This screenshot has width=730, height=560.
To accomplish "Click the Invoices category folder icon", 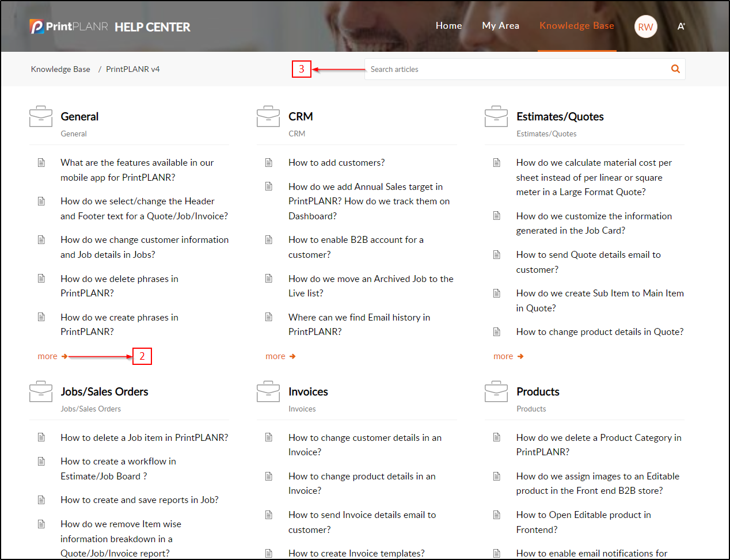I will click(x=268, y=391).
